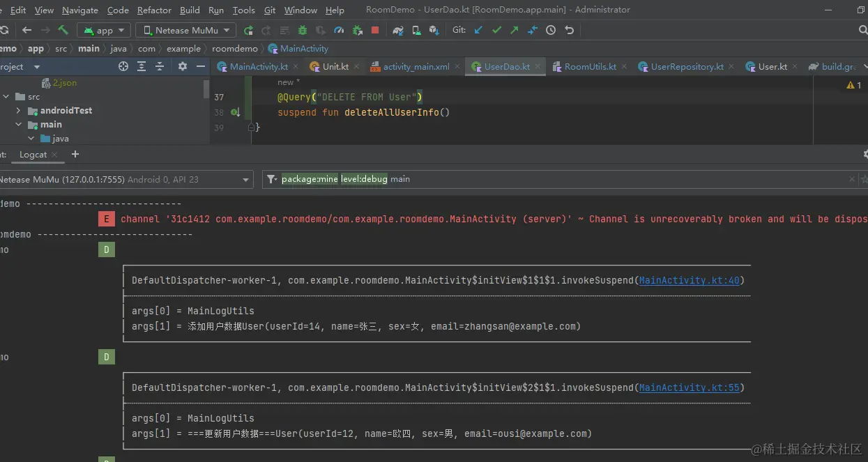The width and height of the screenshot is (868, 462).
Task: Click the Project panel vertical scrollbar
Action: (206, 88)
